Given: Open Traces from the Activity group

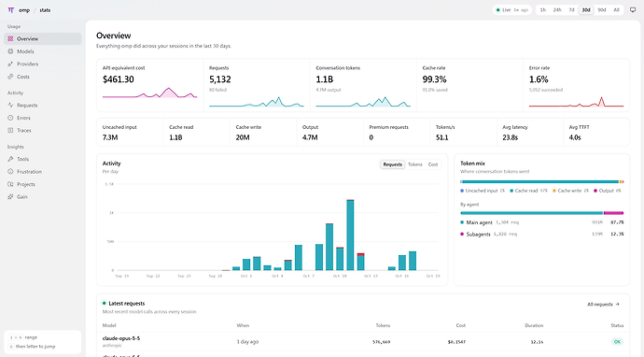Looking at the screenshot, I should (43, 131).
